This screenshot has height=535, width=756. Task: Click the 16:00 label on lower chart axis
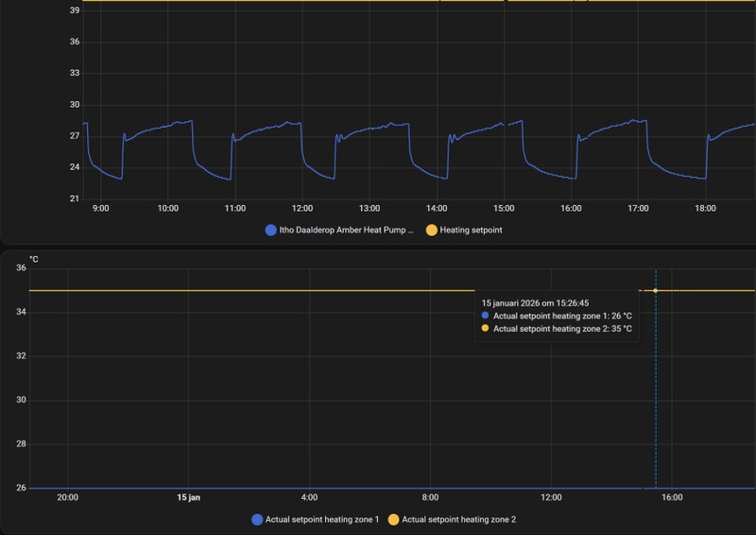point(672,497)
